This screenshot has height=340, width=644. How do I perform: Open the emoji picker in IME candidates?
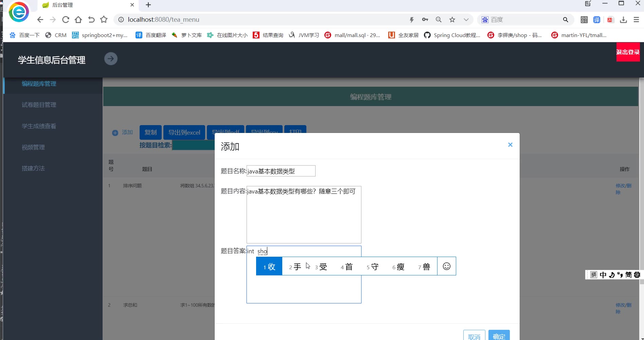446,266
